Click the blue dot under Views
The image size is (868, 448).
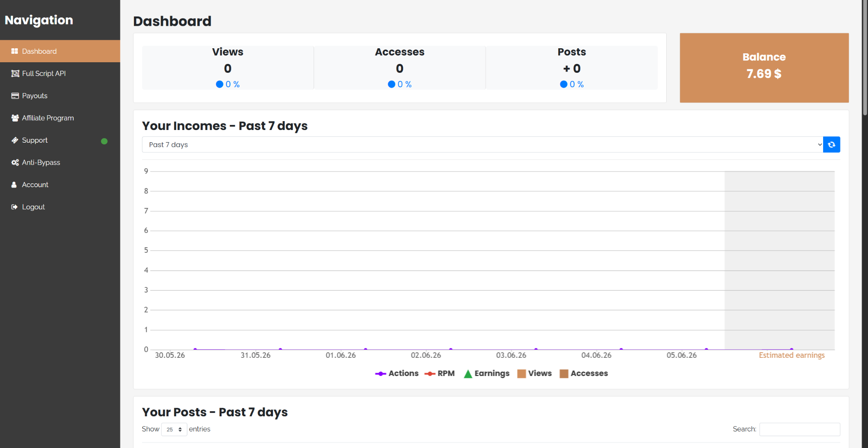click(220, 84)
